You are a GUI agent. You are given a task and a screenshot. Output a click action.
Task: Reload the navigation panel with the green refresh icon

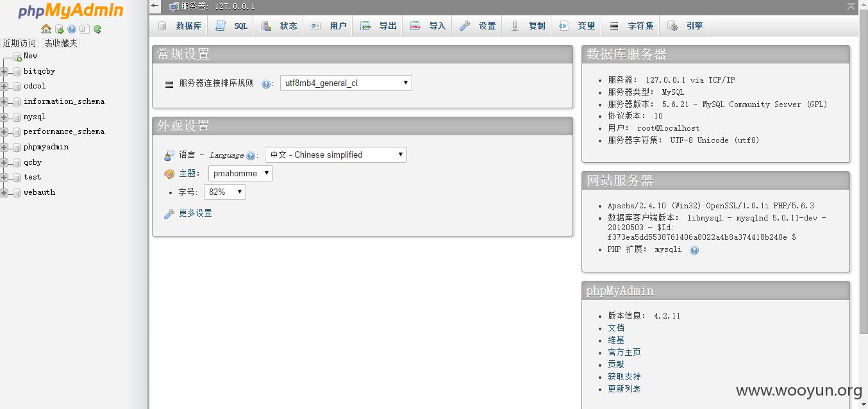coord(97,29)
